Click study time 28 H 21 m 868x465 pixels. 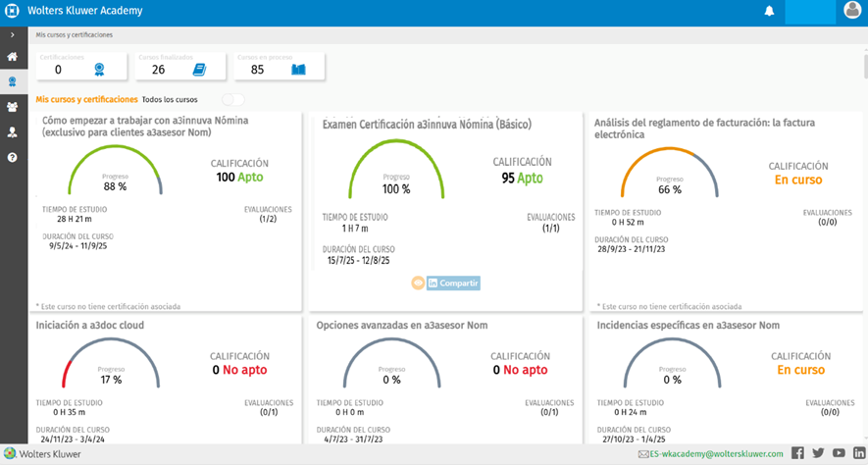click(x=75, y=219)
